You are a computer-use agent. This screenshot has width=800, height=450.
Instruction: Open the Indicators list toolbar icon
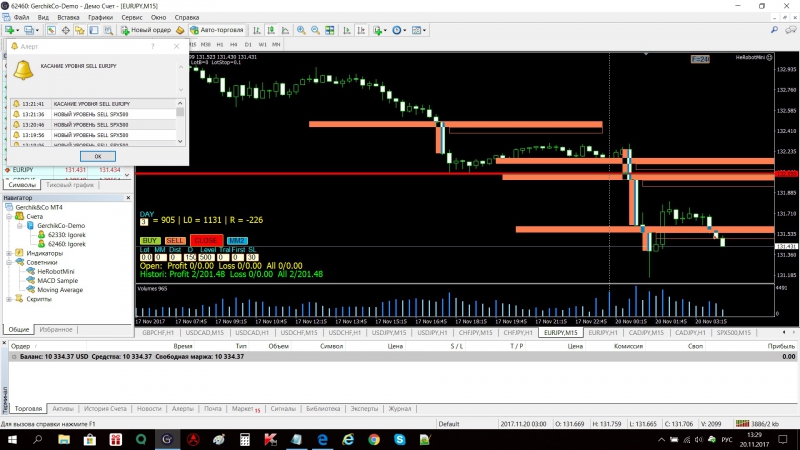378,30
